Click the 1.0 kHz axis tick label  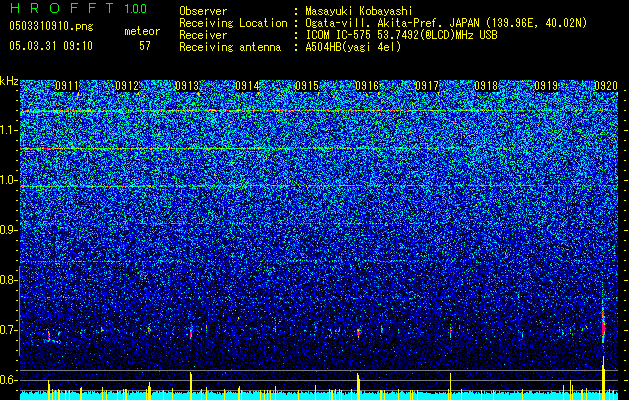coord(8,180)
